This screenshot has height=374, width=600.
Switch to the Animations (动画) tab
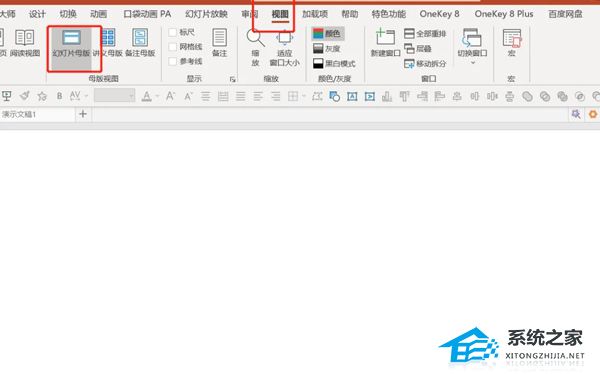(98, 14)
